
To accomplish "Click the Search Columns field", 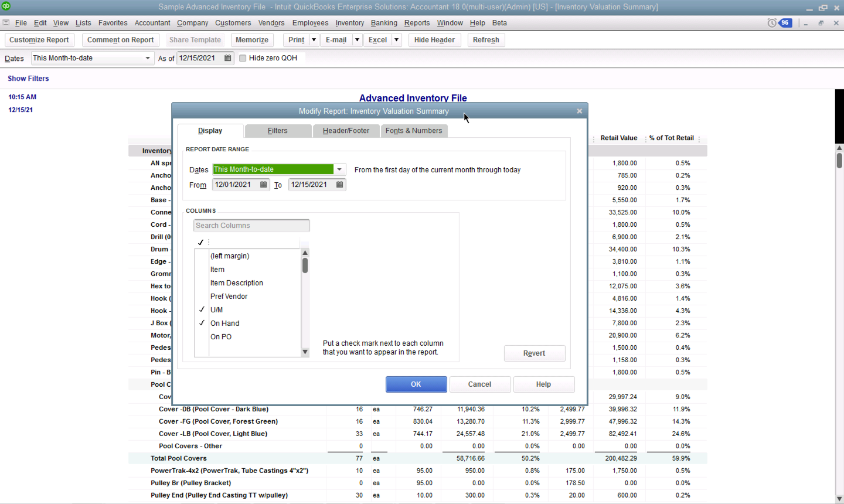I will coord(251,226).
